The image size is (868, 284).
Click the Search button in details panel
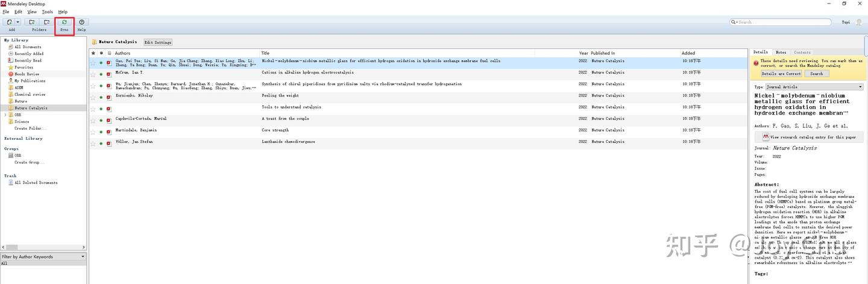(817, 74)
